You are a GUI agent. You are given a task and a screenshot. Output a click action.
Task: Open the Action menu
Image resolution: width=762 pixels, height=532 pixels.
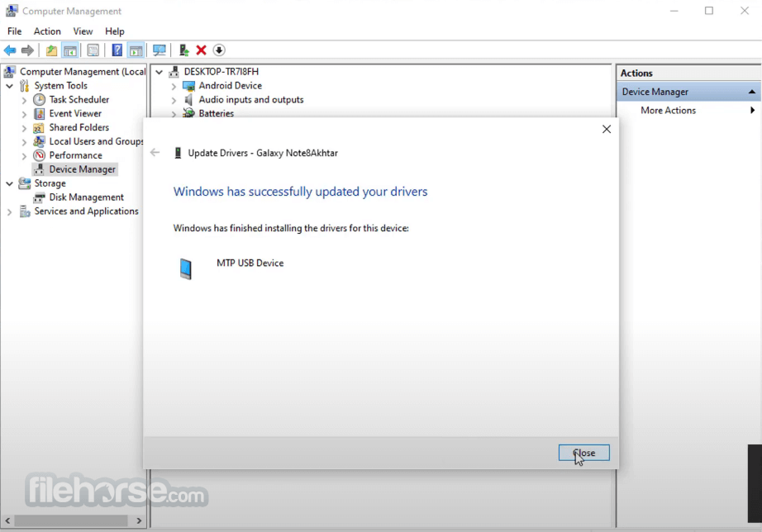click(47, 31)
